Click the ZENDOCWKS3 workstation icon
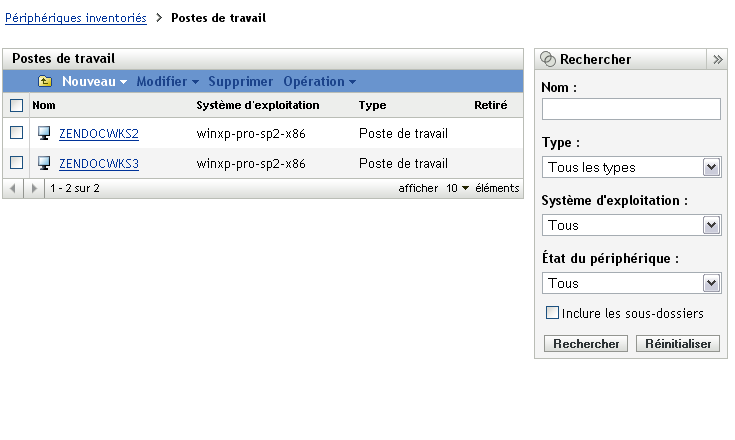 point(44,163)
